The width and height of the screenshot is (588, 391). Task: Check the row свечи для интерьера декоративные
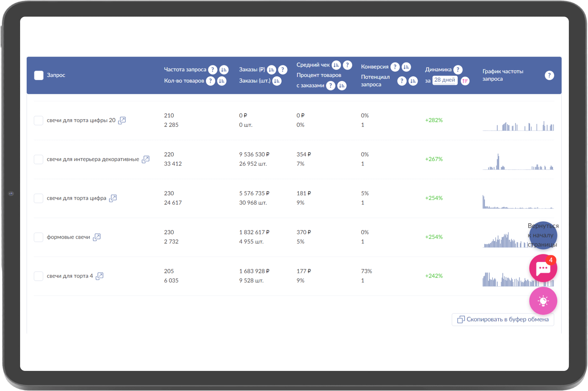click(39, 159)
